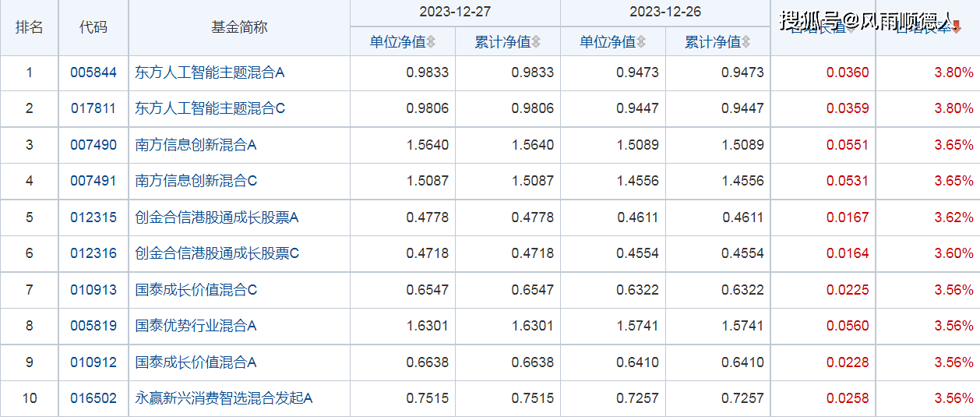Select daily growth value 0.0164

pos(848,253)
